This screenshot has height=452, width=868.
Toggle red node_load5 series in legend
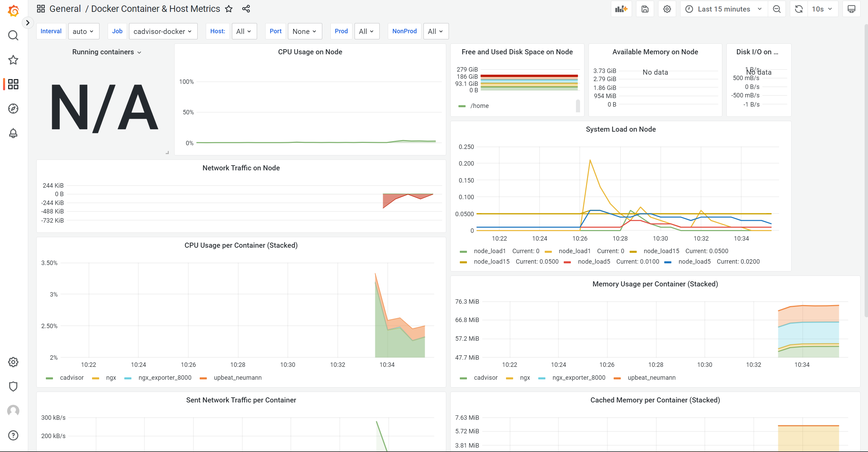point(594,262)
